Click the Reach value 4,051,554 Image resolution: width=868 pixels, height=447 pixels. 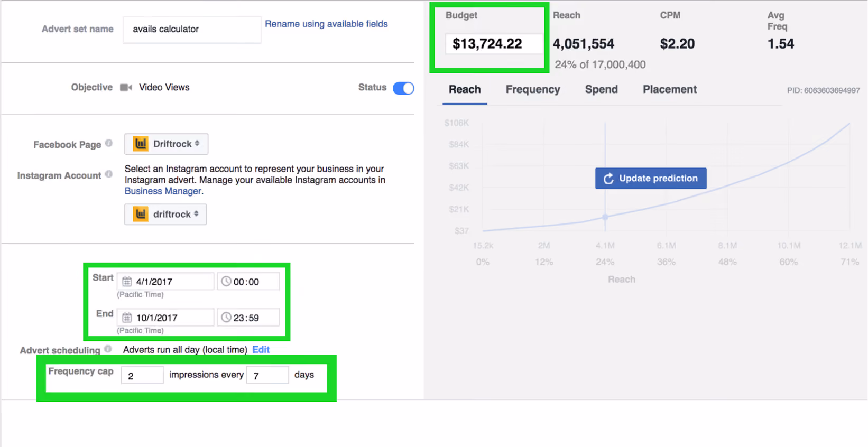584,44
